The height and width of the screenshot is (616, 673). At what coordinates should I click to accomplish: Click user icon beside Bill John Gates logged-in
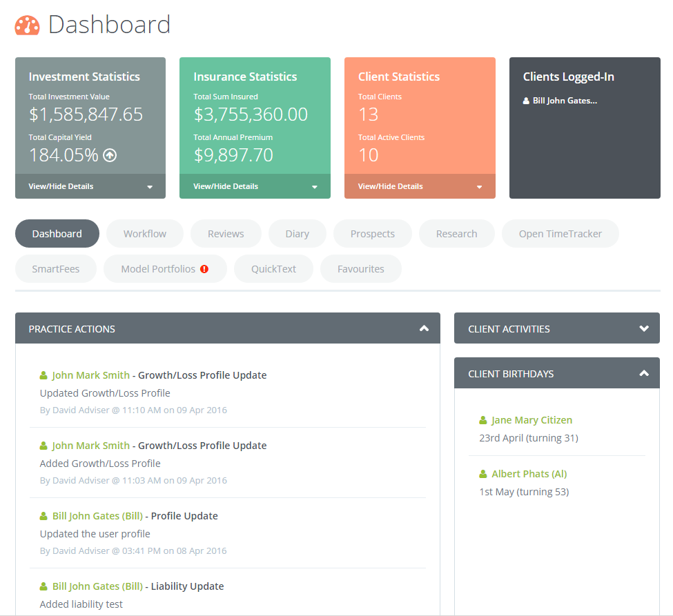527,101
